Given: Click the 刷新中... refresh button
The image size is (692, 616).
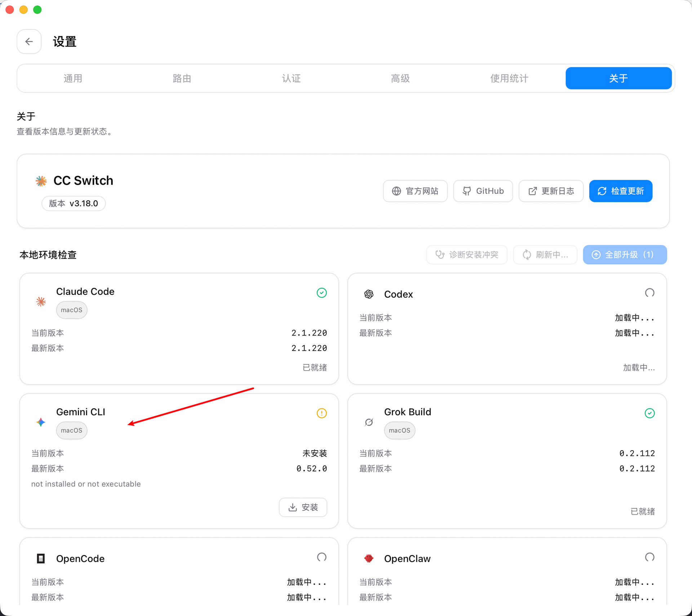Looking at the screenshot, I should (545, 255).
